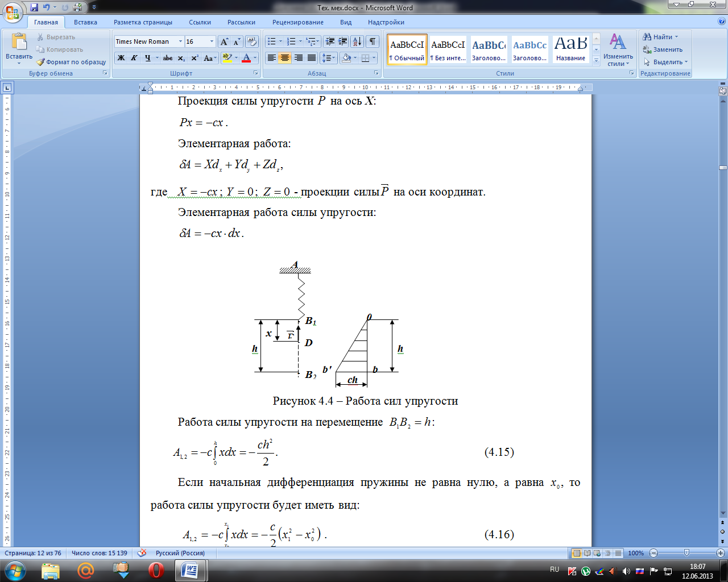Open the Mail.ru agent @ taskbar icon
The width and height of the screenshot is (728, 582).
coord(86,570)
